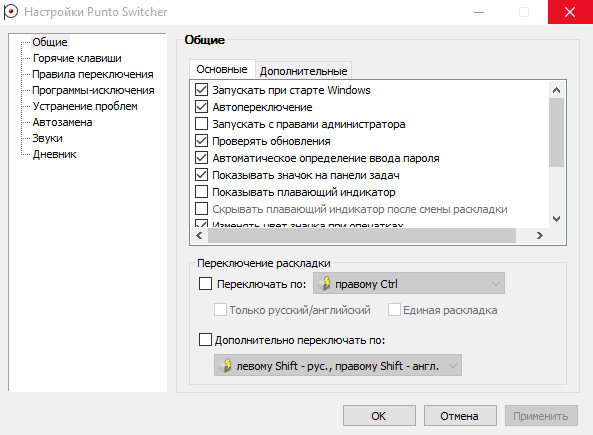Disable the Автопереключение checkbox

coord(201,107)
